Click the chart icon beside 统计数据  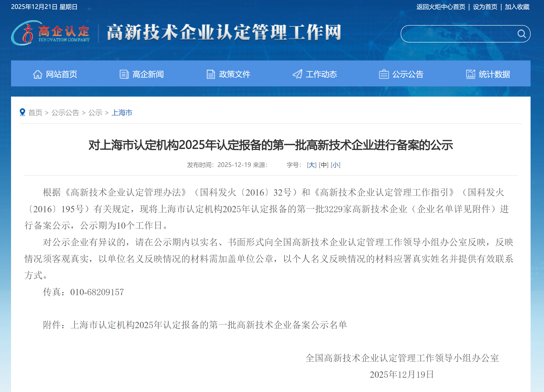[x=470, y=74]
